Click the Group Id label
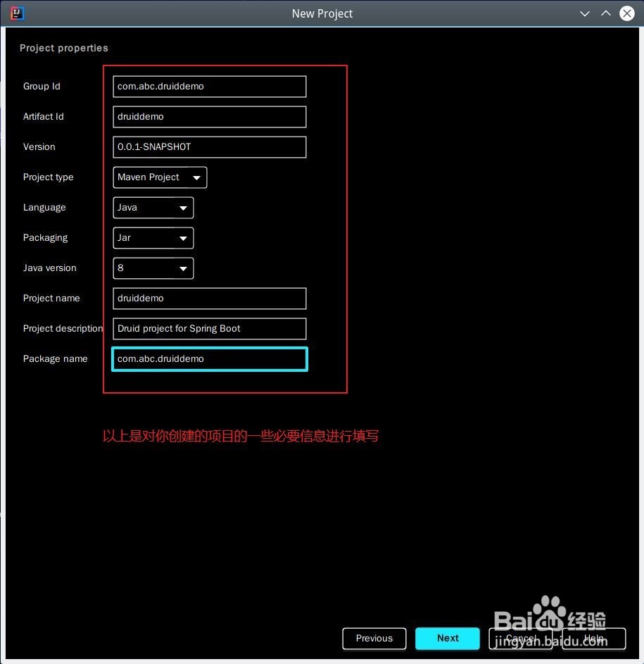This screenshot has height=664, width=644. [x=42, y=87]
